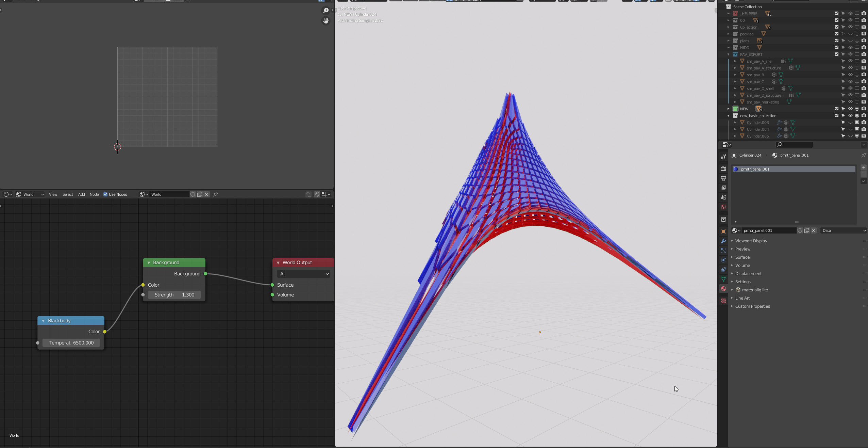This screenshot has height=448, width=868.
Task: Disable Cylinder.003 in viewports with its monitor icon
Action: [x=857, y=123]
